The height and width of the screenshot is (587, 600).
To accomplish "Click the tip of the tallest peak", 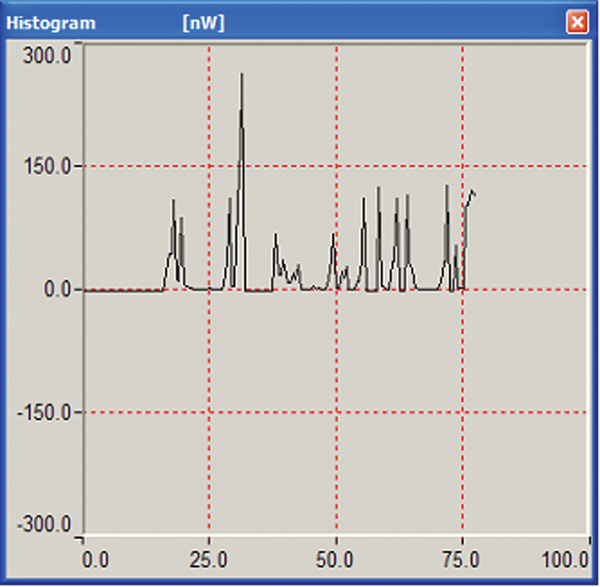I will [x=242, y=74].
